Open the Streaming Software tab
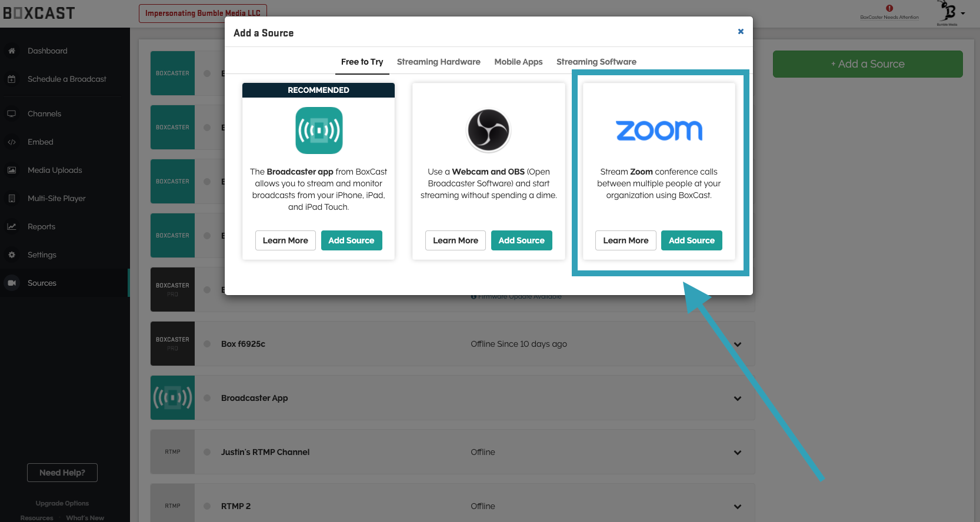This screenshot has width=980, height=522. 596,62
